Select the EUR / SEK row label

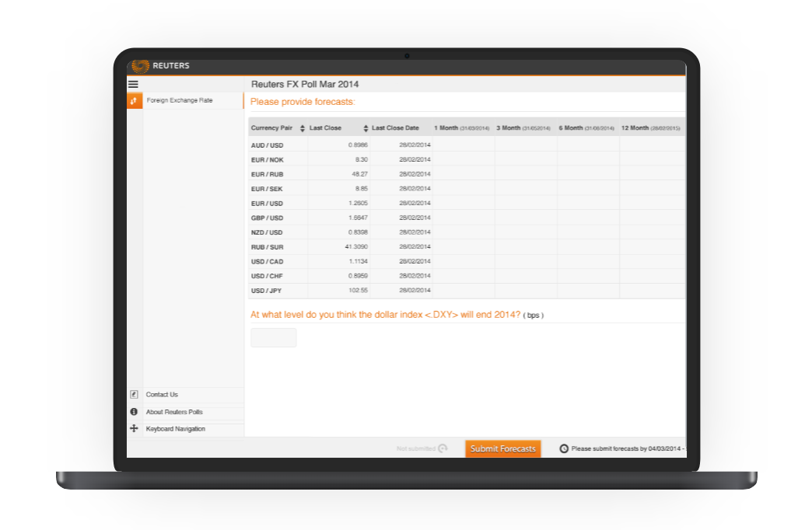coord(267,189)
